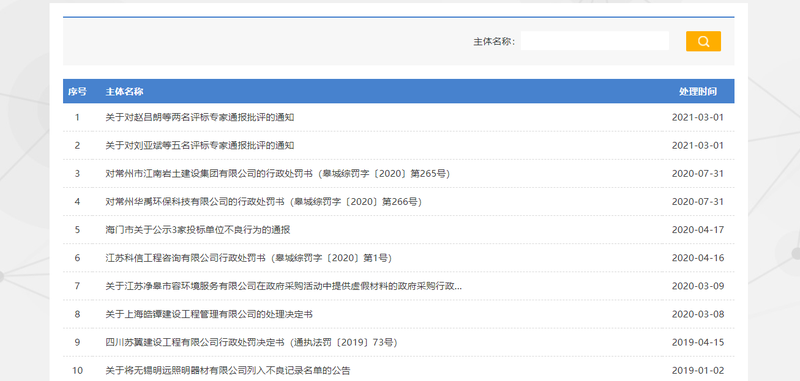This screenshot has height=381, width=800.
Task: Click the date 2020-03-09
Action: (698, 286)
